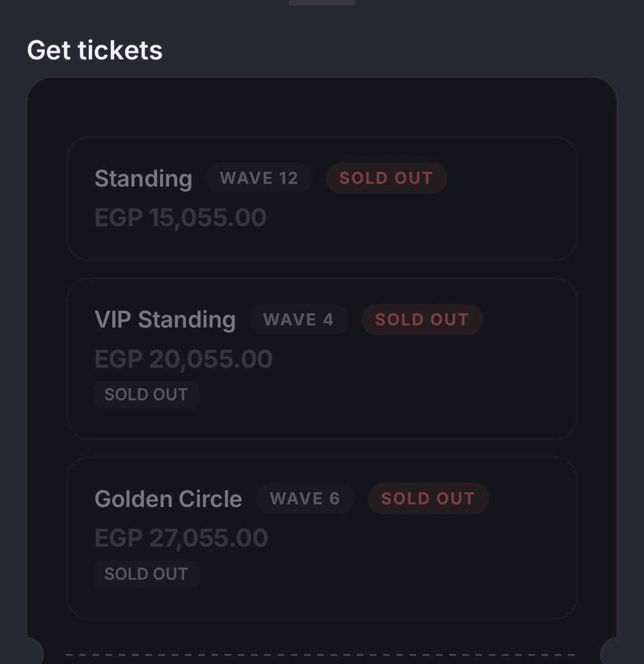Click red SOLD OUT badge beside VIP Standing

click(422, 320)
